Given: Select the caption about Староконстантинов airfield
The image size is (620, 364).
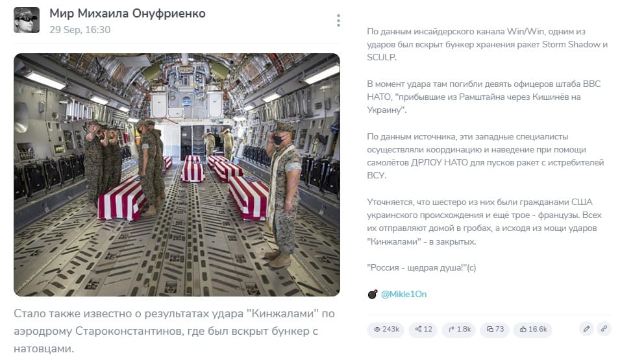Looking at the screenshot, I should point(174,331).
